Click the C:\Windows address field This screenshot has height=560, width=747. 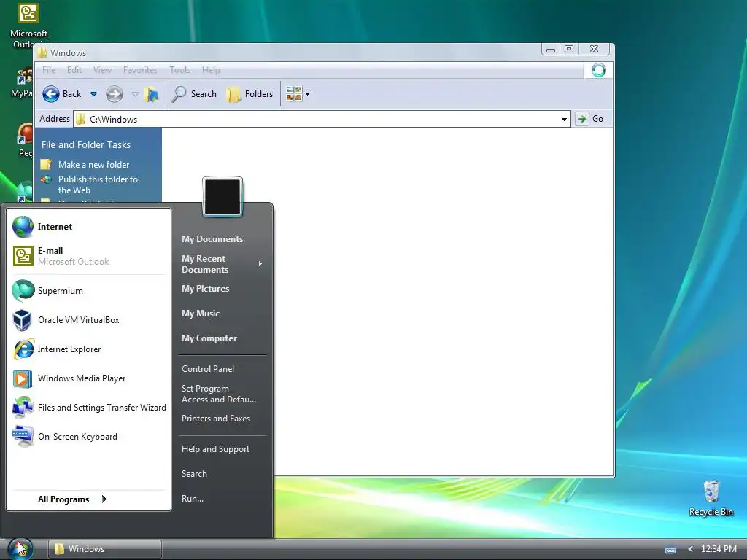pyautogui.click(x=322, y=119)
